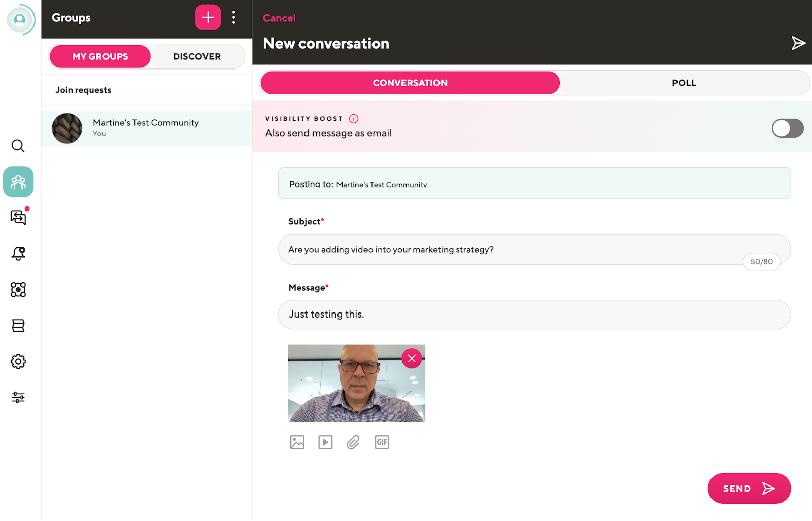This screenshot has width=812, height=521.
Task: View Visibility Boost info via the info icon
Action: point(354,118)
